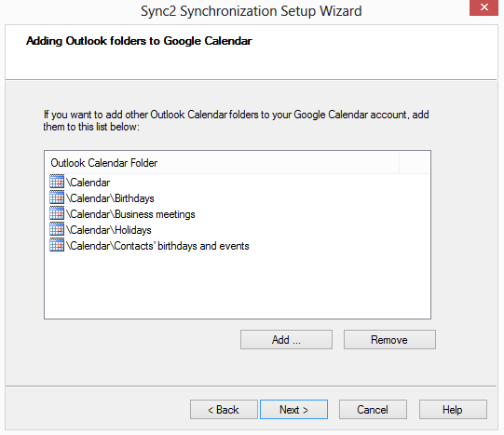Select the \Calendar folder entry

(x=89, y=183)
